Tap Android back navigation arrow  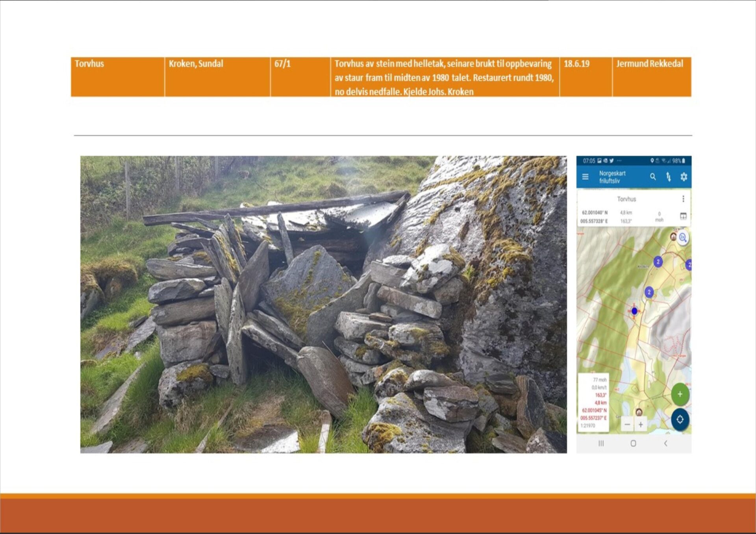(665, 443)
